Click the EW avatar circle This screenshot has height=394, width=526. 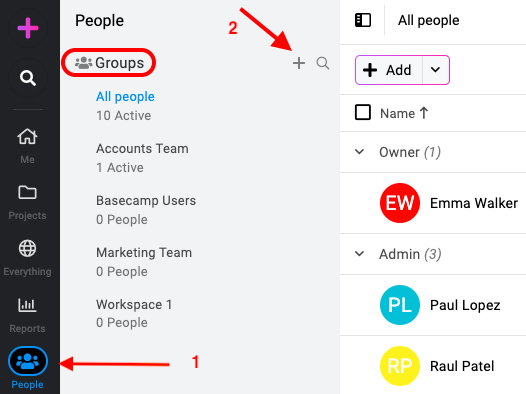point(400,203)
